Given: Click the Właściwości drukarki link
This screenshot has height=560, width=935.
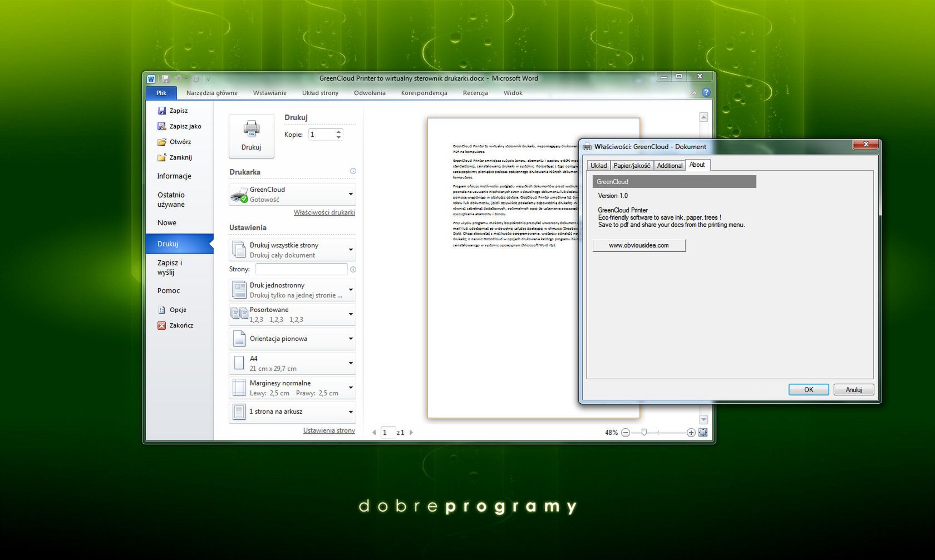Looking at the screenshot, I should [x=324, y=212].
